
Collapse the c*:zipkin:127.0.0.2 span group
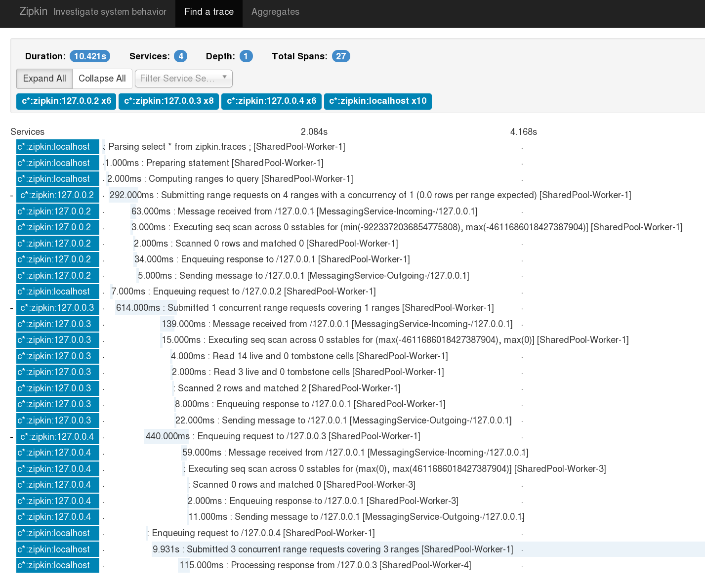pos(11,195)
